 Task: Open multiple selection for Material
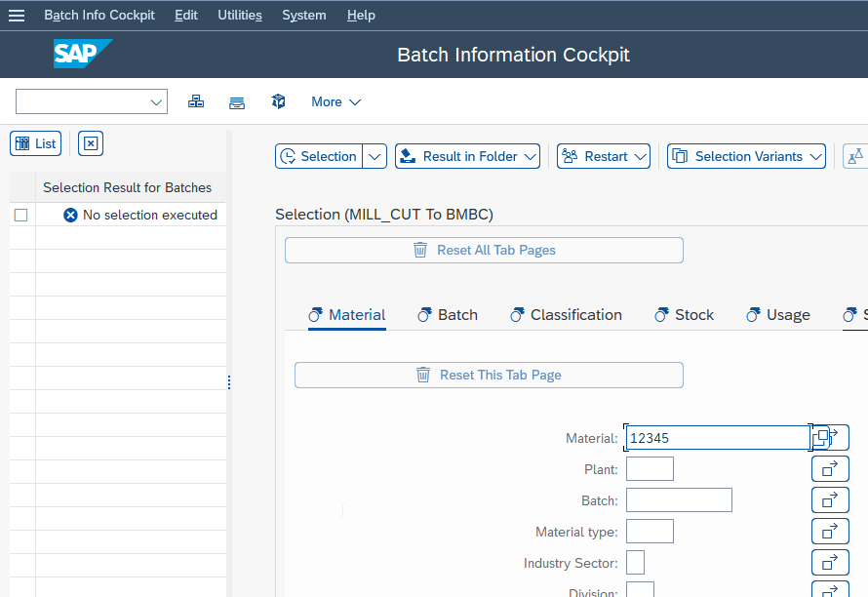click(840, 437)
